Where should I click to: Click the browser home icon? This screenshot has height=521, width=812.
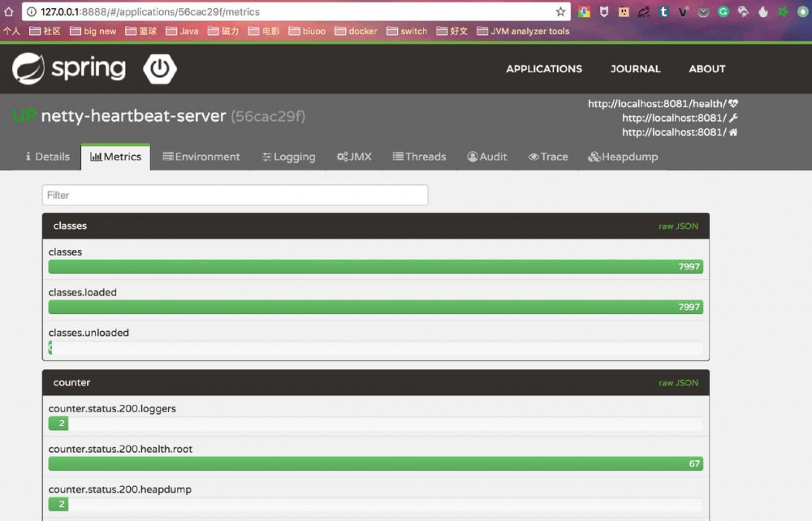(9, 11)
